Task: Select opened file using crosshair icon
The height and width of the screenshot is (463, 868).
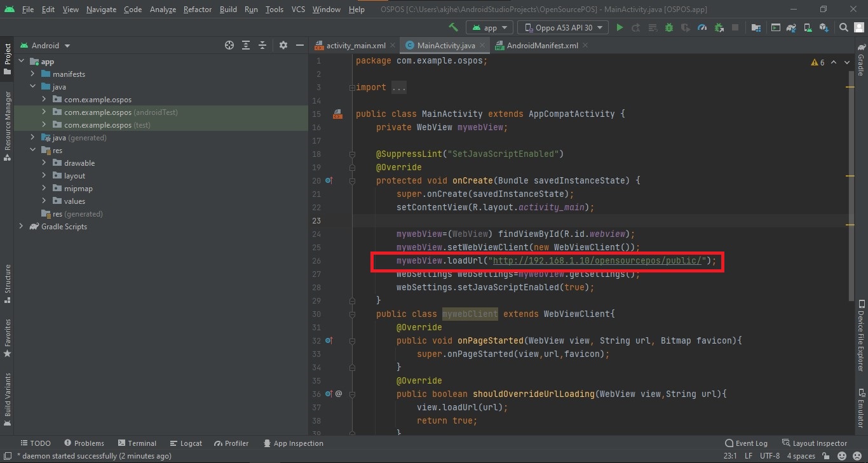Action: 229,45
